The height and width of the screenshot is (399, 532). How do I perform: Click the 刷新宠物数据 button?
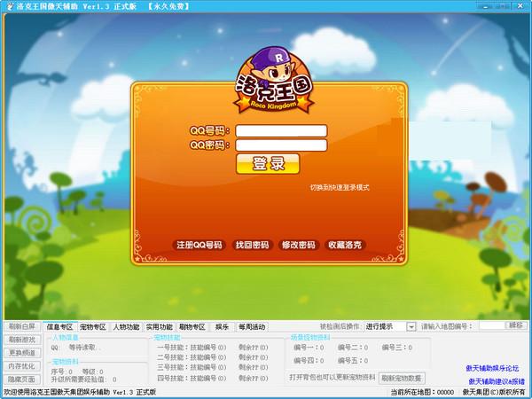[402, 378]
